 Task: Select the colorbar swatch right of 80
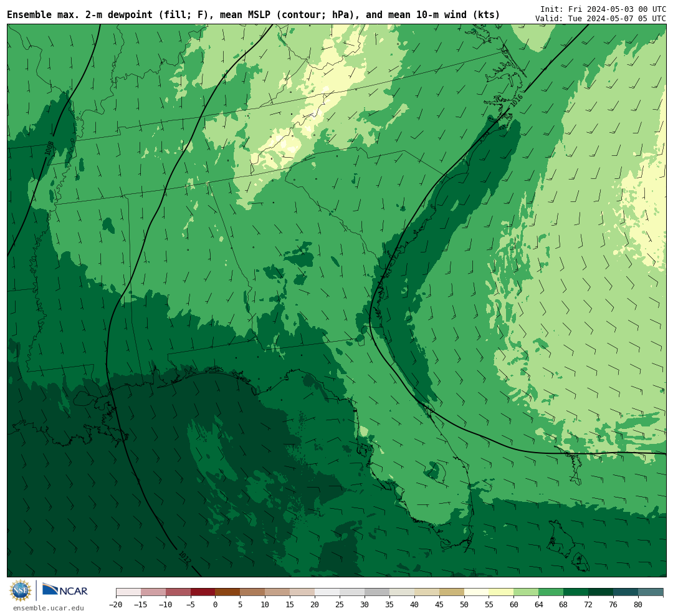tap(651, 592)
